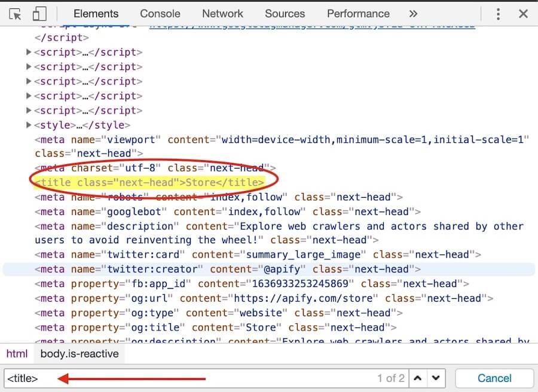The width and height of the screenshot is (538, 392).
Task: Select the og:url meta line
Action: tap(264, 298)
